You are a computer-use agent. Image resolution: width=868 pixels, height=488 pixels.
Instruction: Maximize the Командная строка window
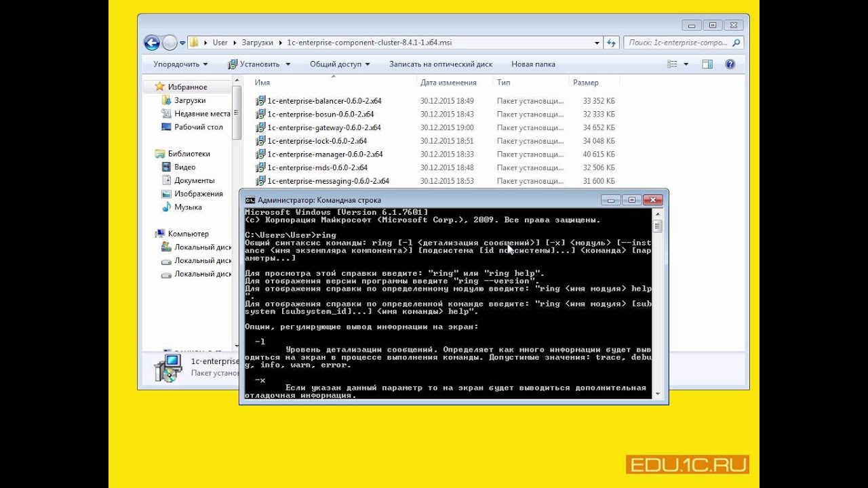(631, 200)
